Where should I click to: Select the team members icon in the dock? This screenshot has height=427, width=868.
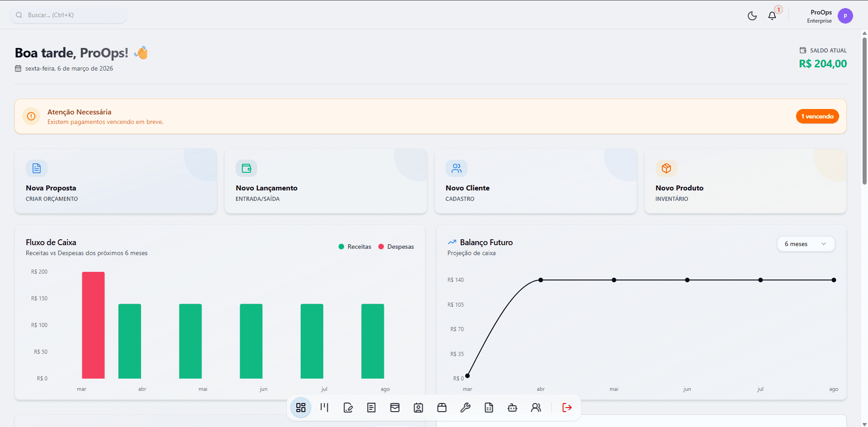536,408
